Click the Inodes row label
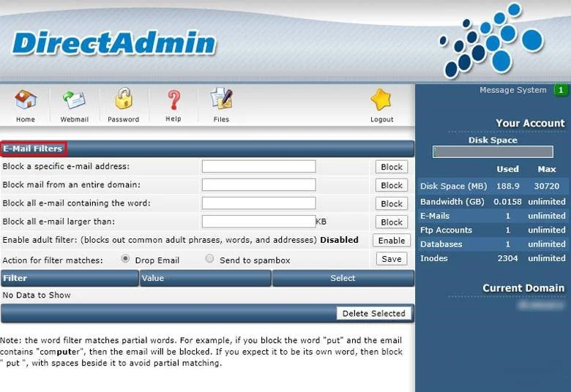 pos(433,258)
